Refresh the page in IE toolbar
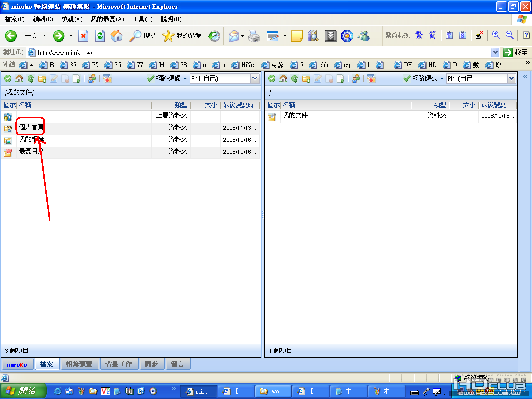Image resolution: width=532 pixels, height=399 pixels. pyautogui.click(x=100, y=36)
